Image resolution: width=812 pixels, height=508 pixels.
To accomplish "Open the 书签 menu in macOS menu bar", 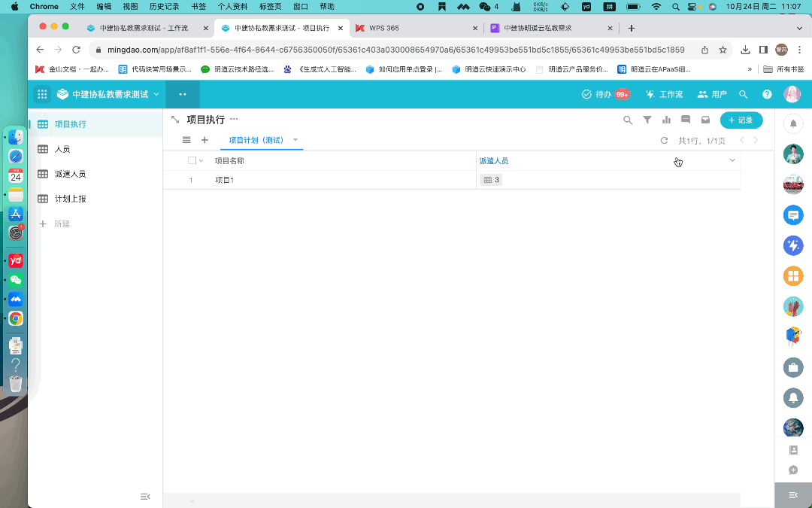I will click(198, 6).
